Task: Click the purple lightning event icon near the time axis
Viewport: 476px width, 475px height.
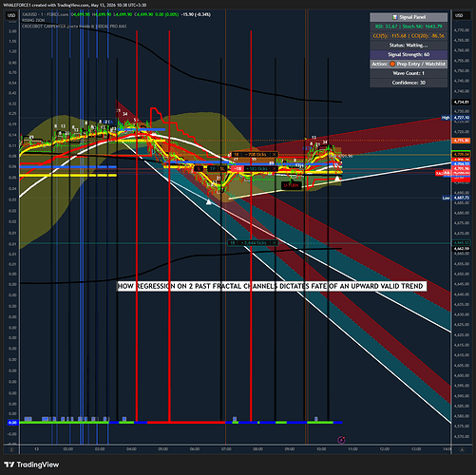Action: pyautogui.click(x=341, y=440)
